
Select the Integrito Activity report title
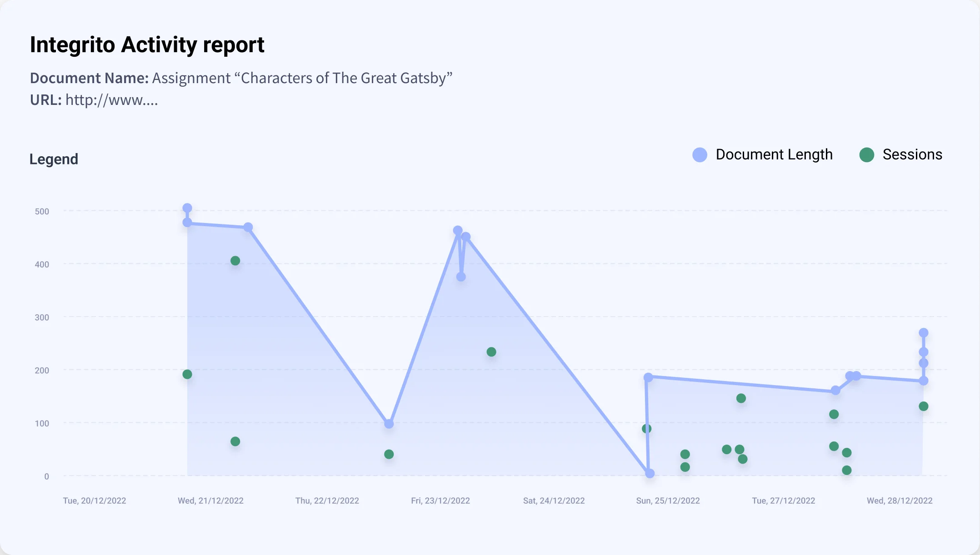point(147,45)
